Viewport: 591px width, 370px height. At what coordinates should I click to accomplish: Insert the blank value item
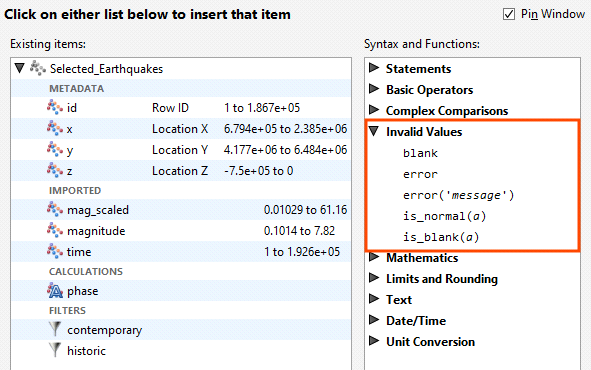click(420, 153)
